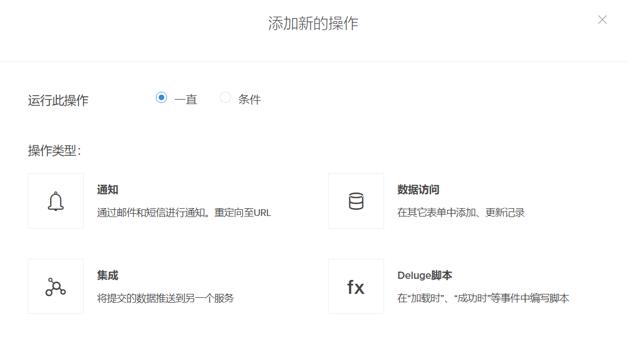This screenshot has width=628, height=364.
Task: Click the 运行此操作 field label
Action: 58,101
